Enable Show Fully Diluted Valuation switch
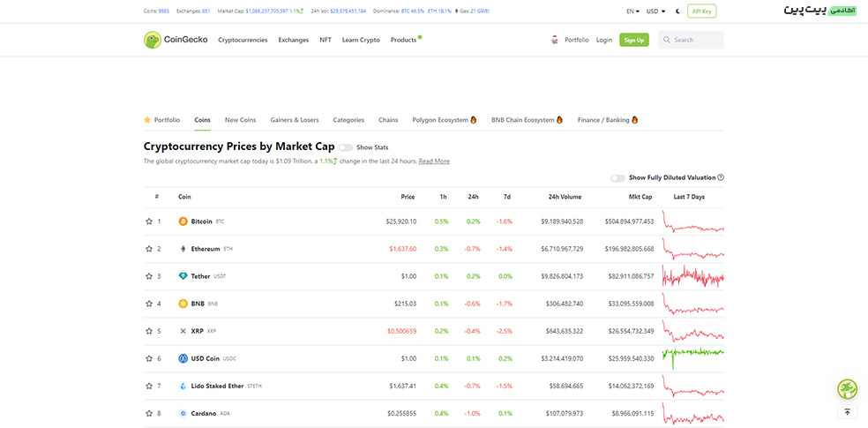The height and width of the screenshot is (428, 868). pyautogui.click(x=617, y=178)
